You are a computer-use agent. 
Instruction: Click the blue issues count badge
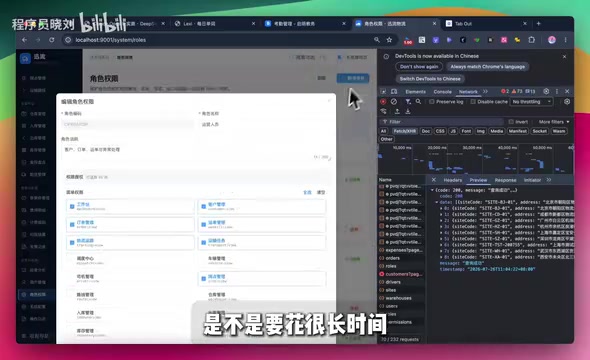pyautogui.click(x=530, y=91)
